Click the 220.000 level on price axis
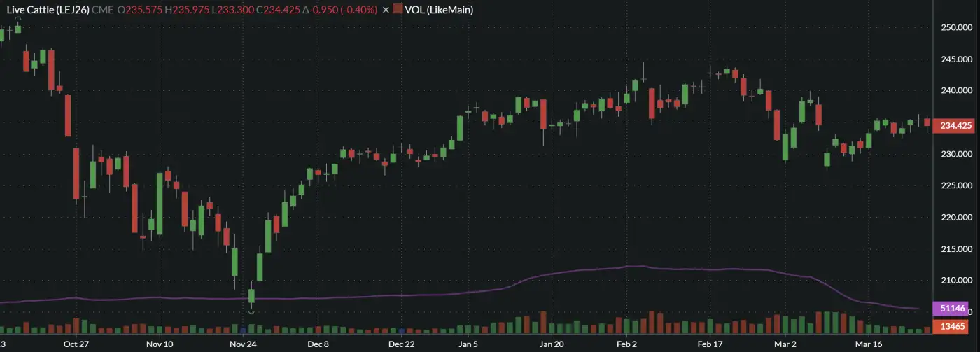Image resolution: width=980 pixels, height=352 pixels. pos(957,217)
